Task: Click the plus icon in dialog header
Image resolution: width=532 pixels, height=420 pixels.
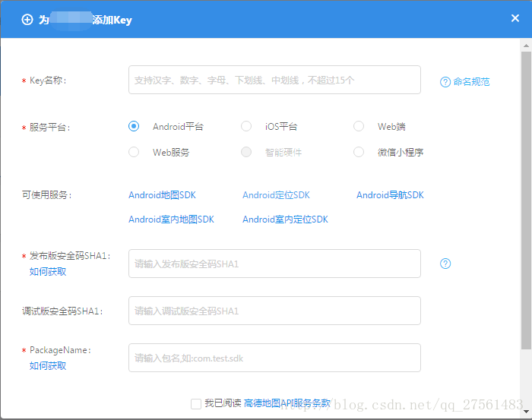Action: (27, 20)
